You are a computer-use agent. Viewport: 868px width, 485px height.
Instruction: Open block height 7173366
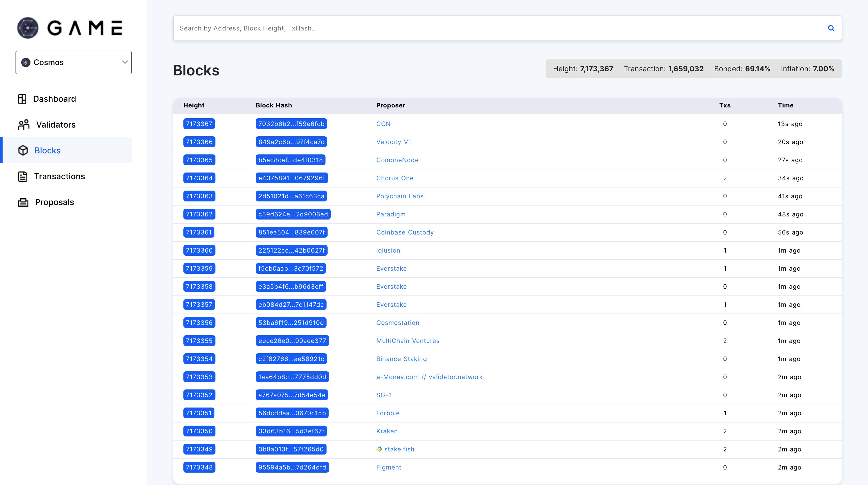click(199, 142)
